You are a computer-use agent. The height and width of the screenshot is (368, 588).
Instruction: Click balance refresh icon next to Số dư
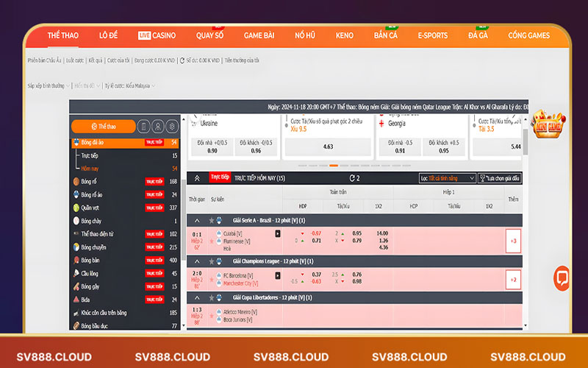click(x=182, y=60)
